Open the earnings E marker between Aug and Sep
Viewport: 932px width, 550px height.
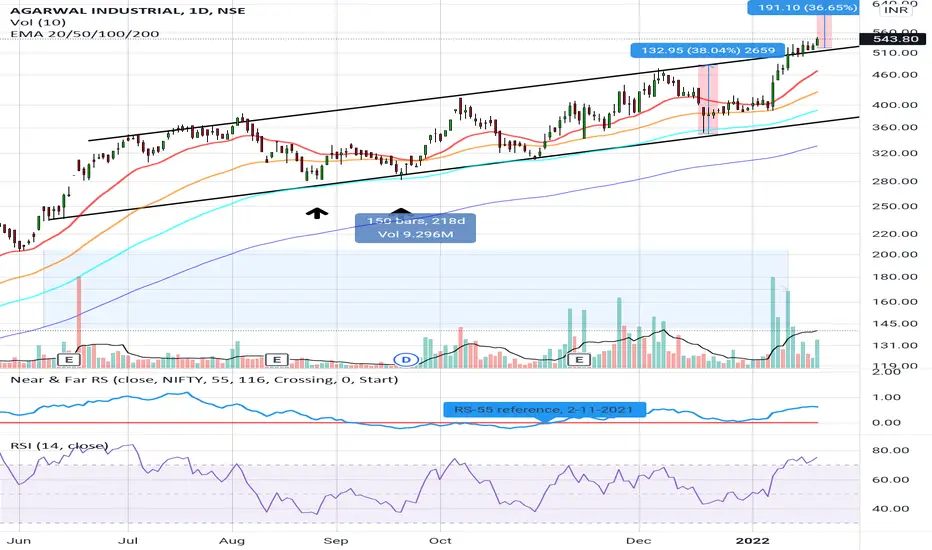tap(276, 360)
